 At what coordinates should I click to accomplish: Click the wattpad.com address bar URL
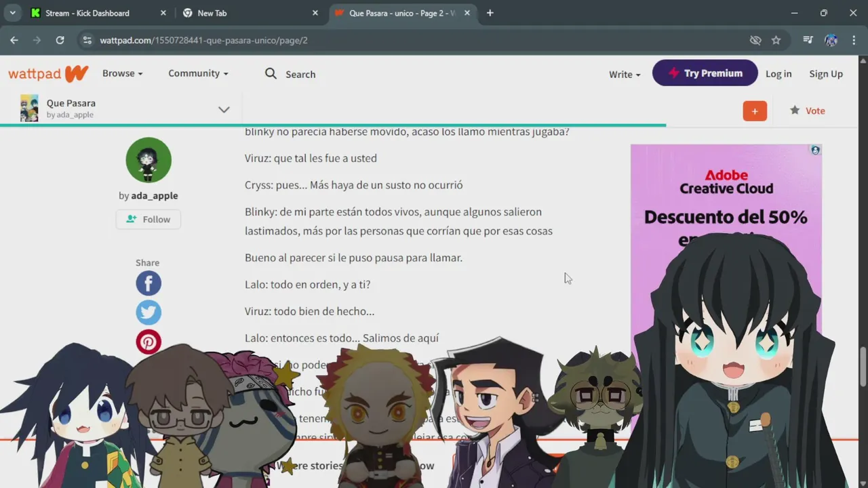(x=203, y=40)
